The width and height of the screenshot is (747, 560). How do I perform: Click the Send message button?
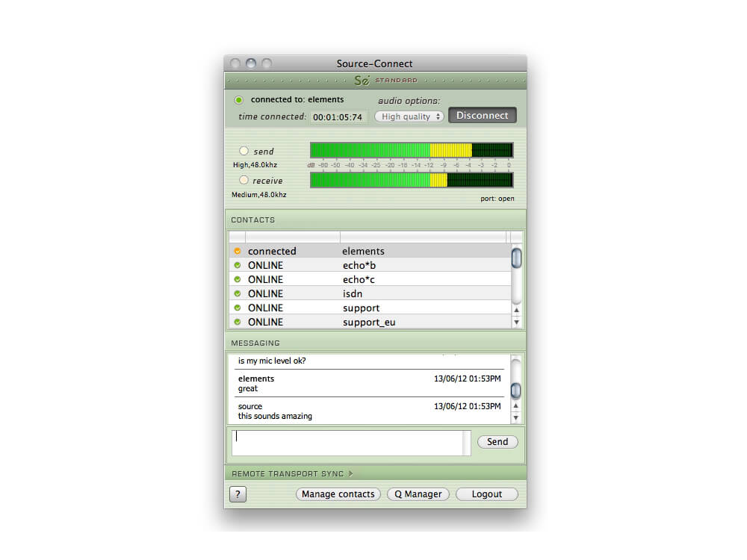[498, 442]
